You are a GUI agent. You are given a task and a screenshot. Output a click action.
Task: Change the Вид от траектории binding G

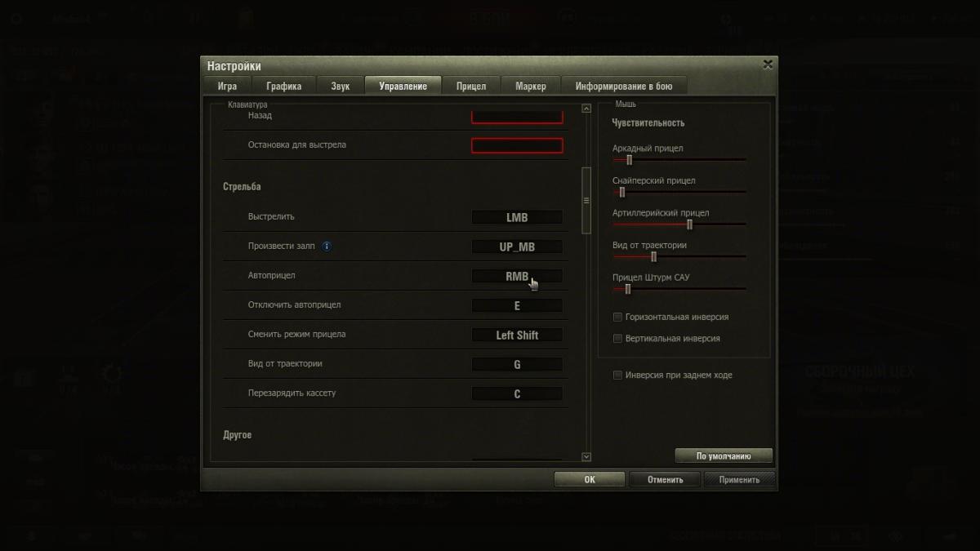point(517,365)
